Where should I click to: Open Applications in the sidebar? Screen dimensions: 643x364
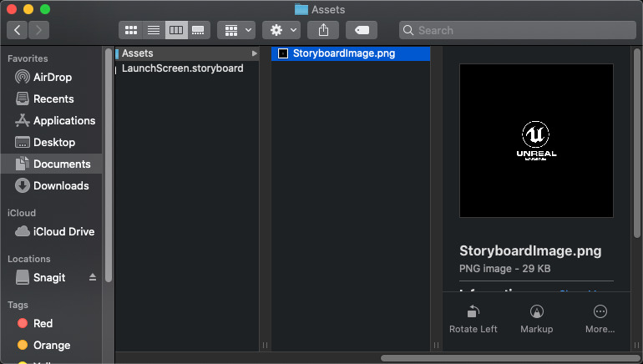click(51, 120)
